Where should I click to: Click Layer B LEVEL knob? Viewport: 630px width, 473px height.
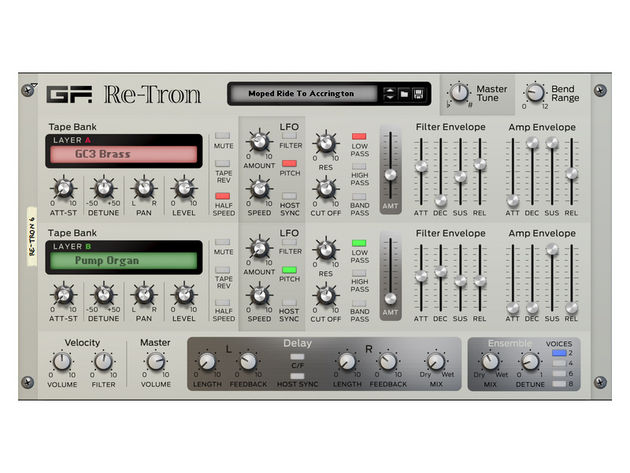click(184, 295)
